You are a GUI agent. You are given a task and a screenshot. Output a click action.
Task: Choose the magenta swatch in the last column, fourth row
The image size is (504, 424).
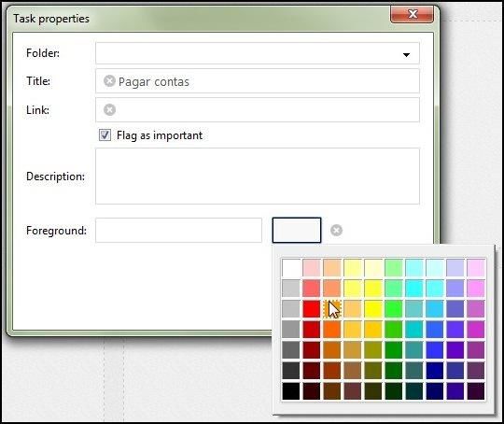click(x=476, y=330)
